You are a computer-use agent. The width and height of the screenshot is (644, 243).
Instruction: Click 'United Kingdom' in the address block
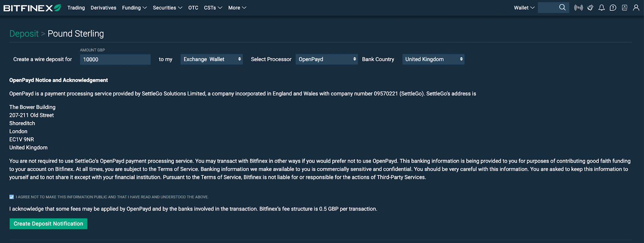pyautogui.click(x=28, y=147)
